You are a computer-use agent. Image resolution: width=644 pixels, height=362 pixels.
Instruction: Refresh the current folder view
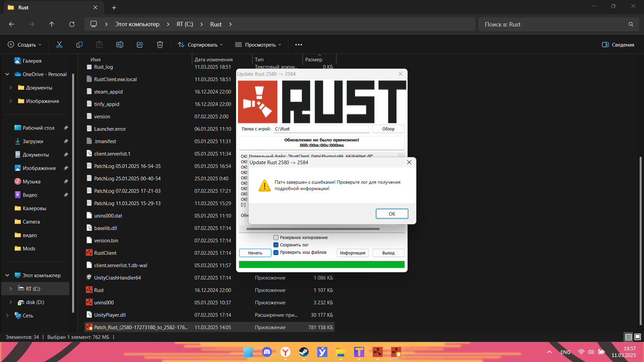72,24
